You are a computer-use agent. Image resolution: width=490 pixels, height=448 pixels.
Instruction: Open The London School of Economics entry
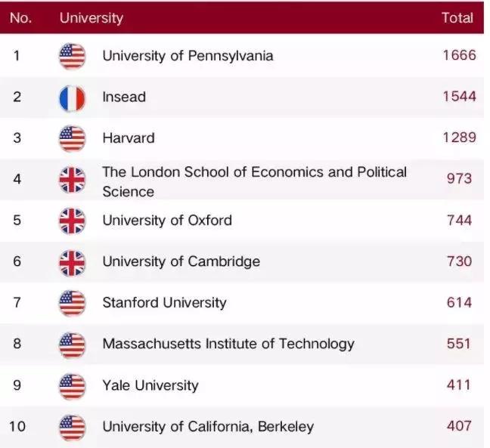pyautogui.click(x=254, y=181)
